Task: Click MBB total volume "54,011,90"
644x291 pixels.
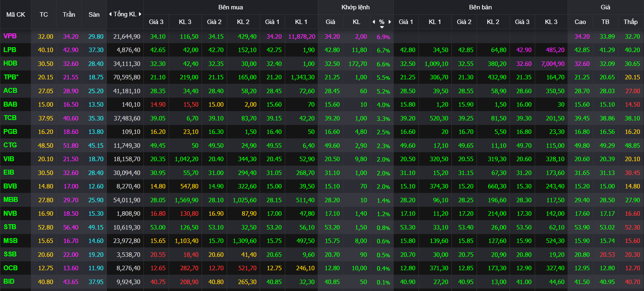Action: click(x=127, y=200)
